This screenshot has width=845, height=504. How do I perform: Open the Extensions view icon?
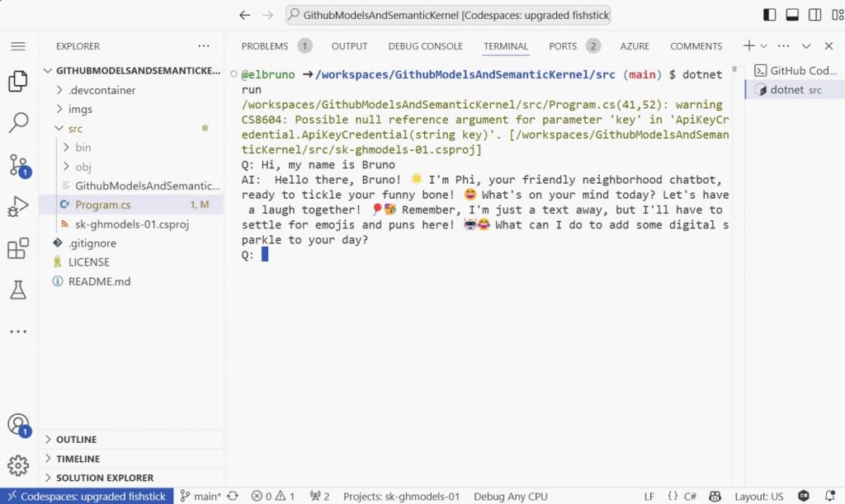(x=18, y=248)
